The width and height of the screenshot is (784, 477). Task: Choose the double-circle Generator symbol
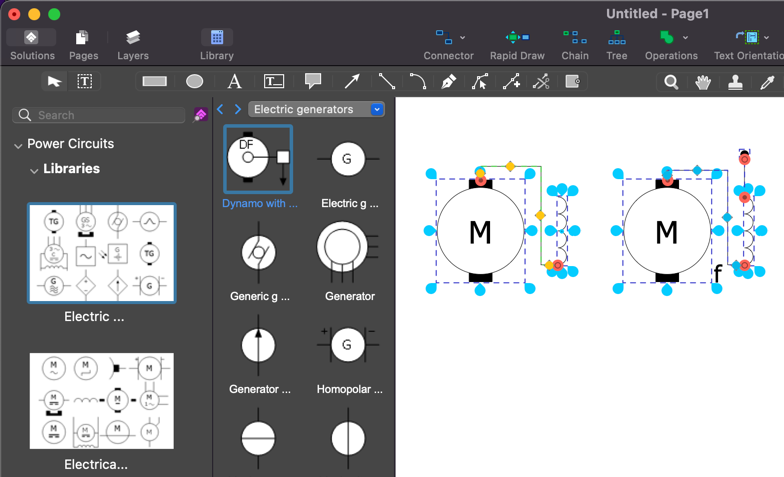348,252
